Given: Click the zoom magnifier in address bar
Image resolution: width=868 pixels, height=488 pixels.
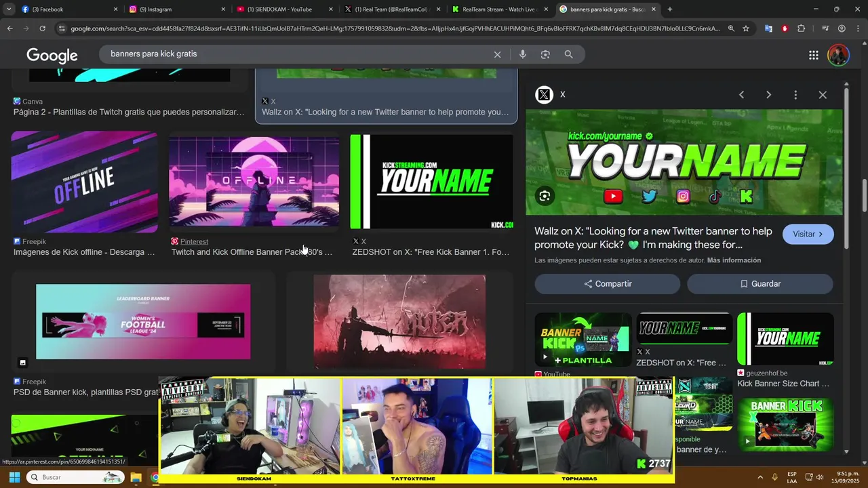Looking at the screenshot, I should point(731,28).
